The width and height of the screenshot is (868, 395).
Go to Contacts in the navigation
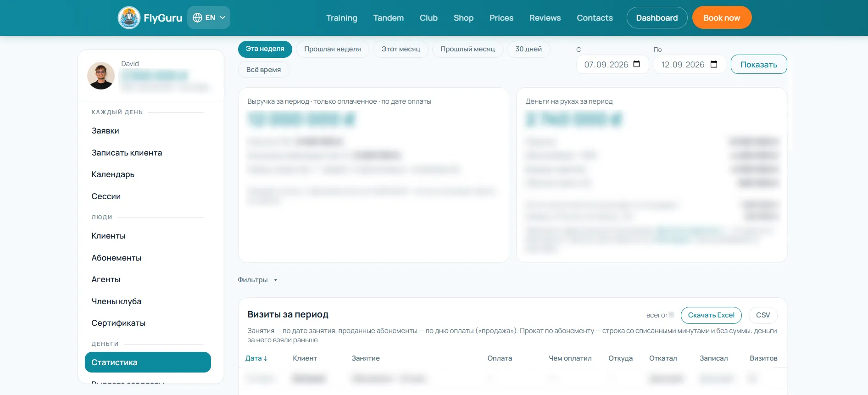(595, 18)
